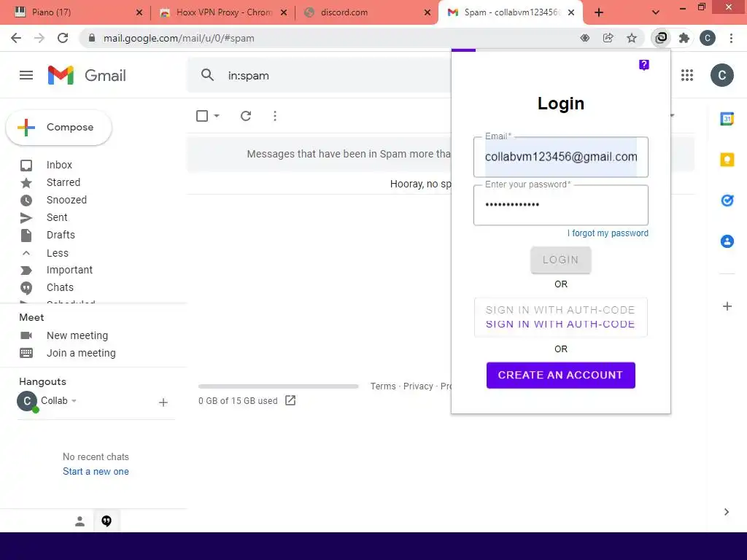The height and width of the screenshot is (560, 747).
Task: Click the Gmail logo
Action: click(x=87, y=75)
